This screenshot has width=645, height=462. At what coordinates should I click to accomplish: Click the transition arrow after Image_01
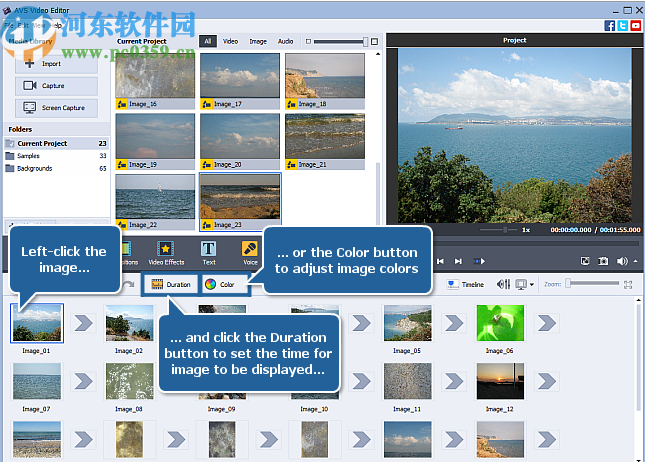click(84, 323)
